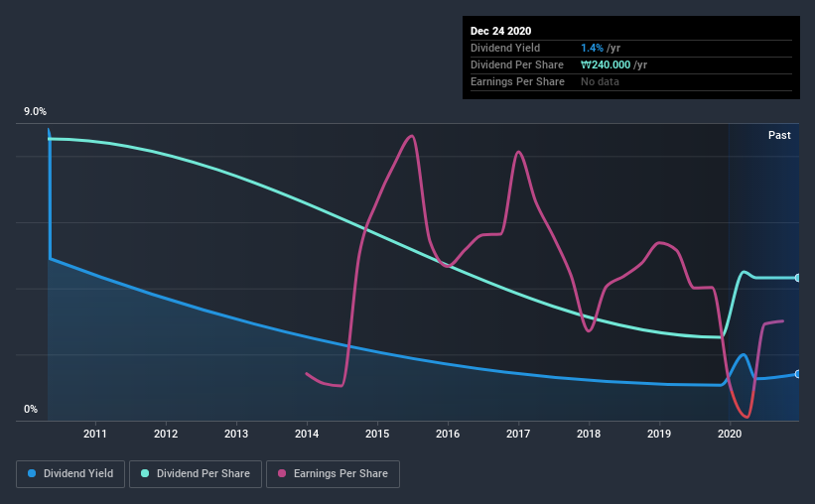The image size is (815, 504).
Task: Click the teal endpoint marker on the Dividend Per Share line
Action: click(797, 278)
